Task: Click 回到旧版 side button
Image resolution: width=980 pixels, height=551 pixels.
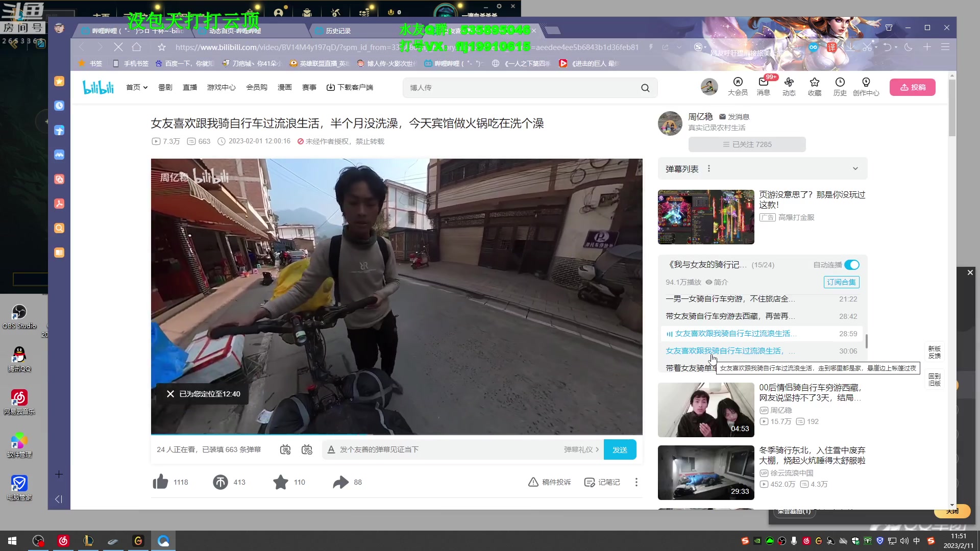Action: coord(935,380)
